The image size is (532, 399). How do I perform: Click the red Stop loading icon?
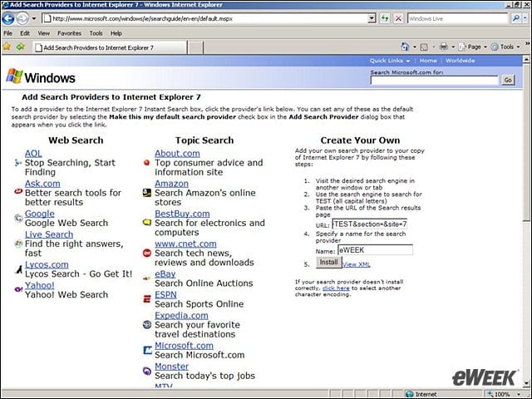tap(399, 18)
